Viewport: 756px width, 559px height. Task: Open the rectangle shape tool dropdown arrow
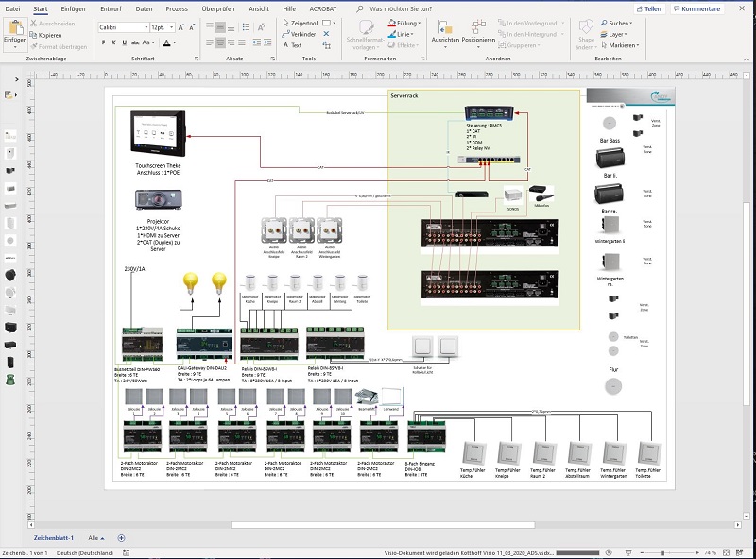335,23
